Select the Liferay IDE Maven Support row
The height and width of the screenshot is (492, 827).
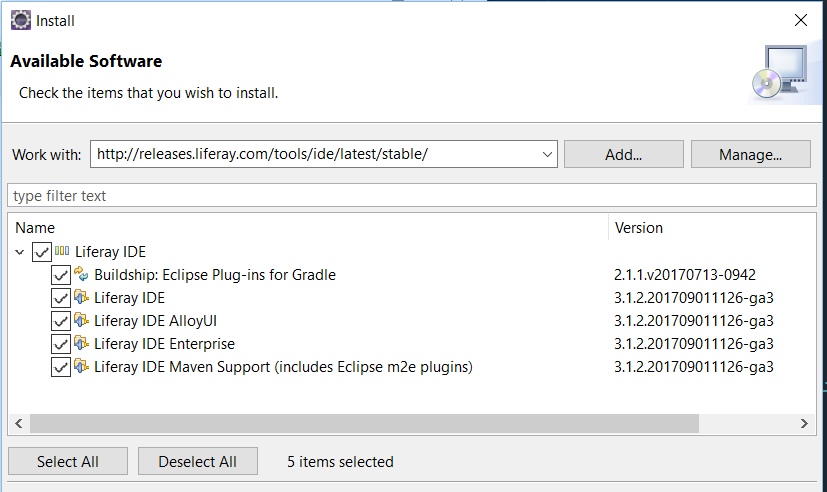click(x=283, y=367)
